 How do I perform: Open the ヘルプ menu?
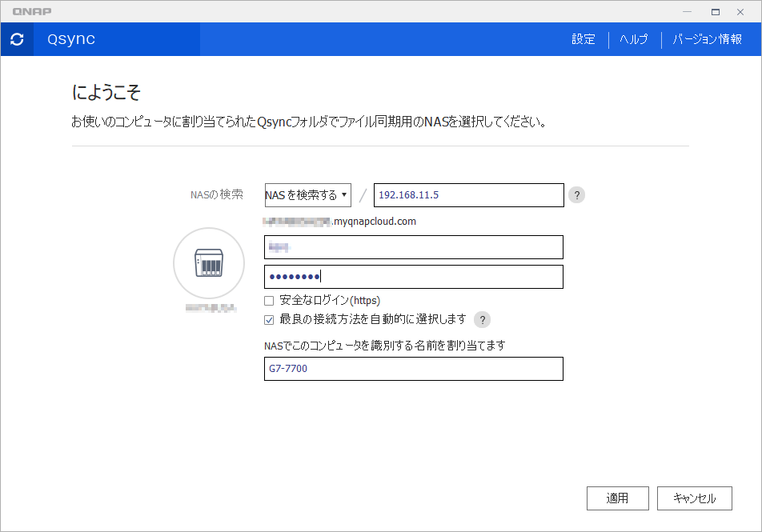coord(633,39)
